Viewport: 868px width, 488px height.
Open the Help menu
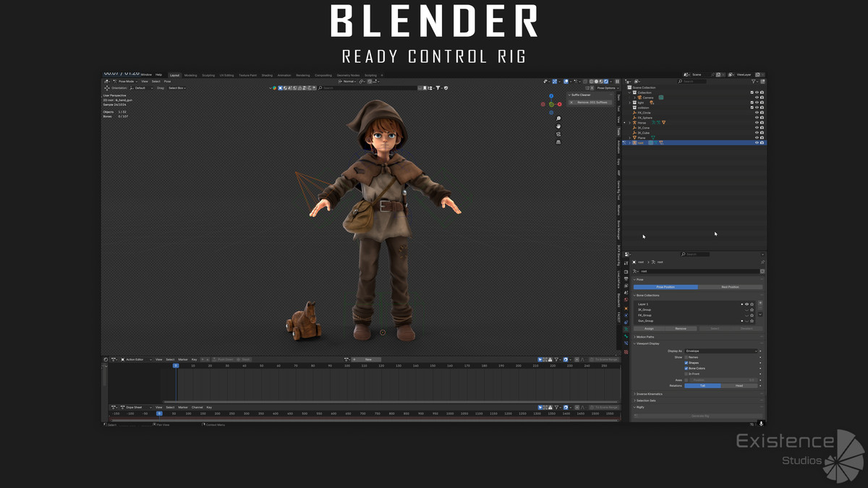158,74
